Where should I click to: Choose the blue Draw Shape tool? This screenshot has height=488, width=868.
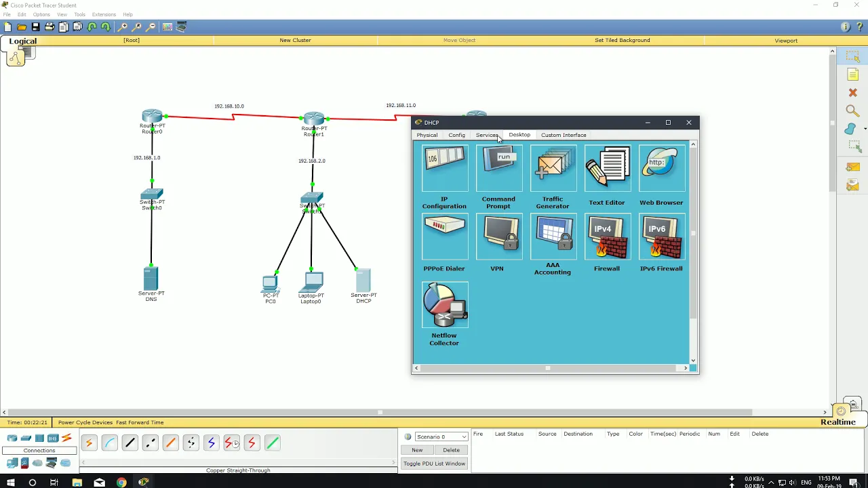850,129
